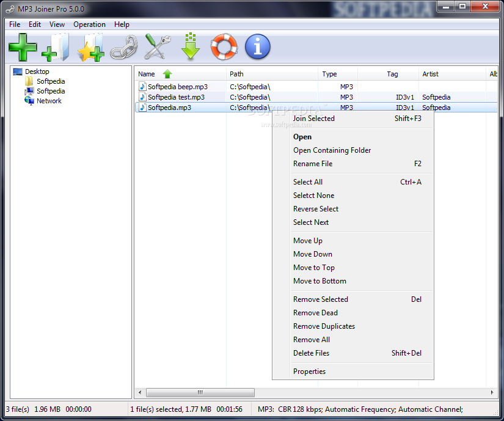The image size is (504, 421).
Task: Sort by the Tag column header
Action: tap(389, 74)
